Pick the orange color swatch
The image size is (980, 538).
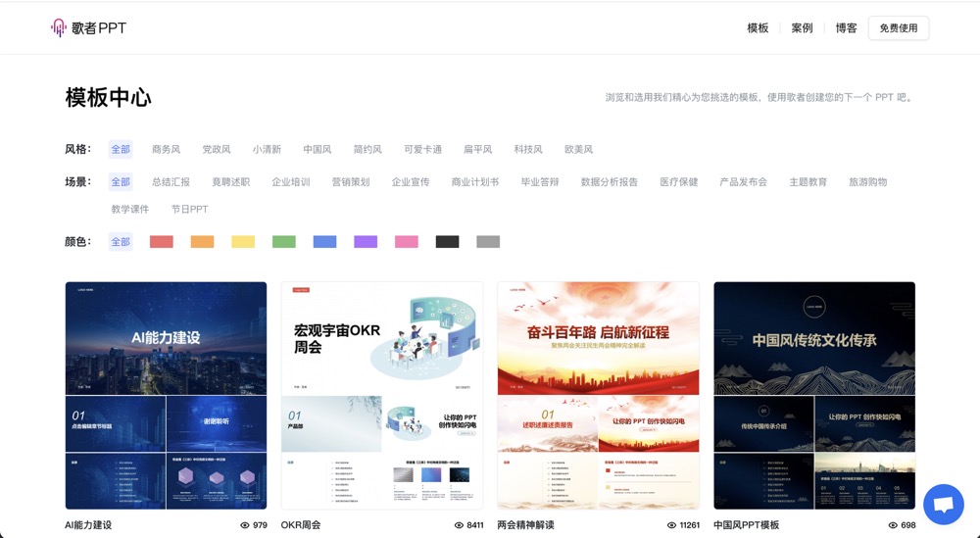(203, 242)
